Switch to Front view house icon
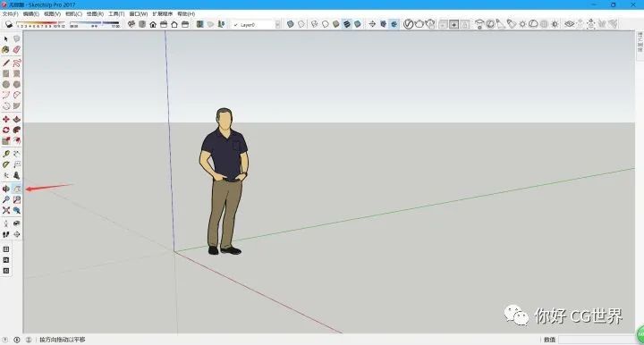Image resolution: width=644 pixels, height=345 pixels. point(153,24)
